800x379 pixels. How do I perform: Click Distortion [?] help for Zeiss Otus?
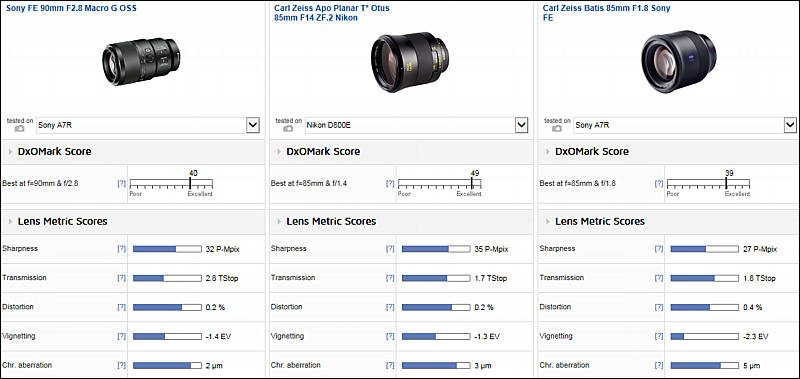[x=390, y=307]
